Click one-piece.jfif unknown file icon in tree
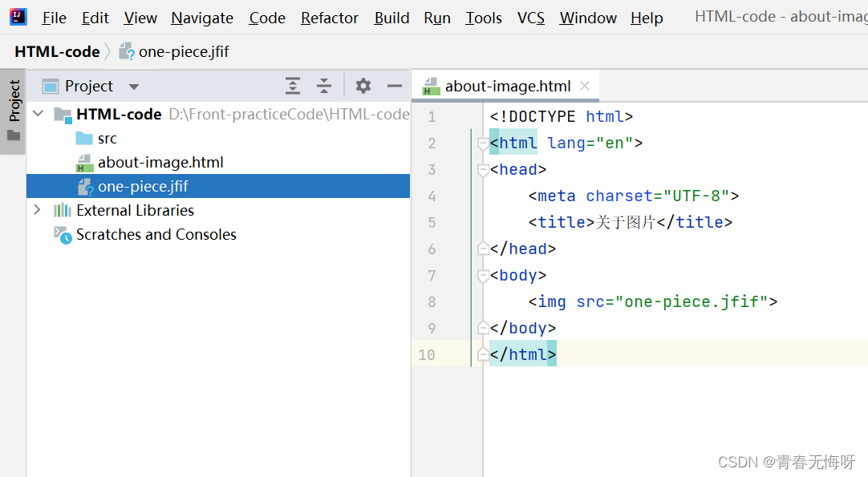 pos(85,187)
